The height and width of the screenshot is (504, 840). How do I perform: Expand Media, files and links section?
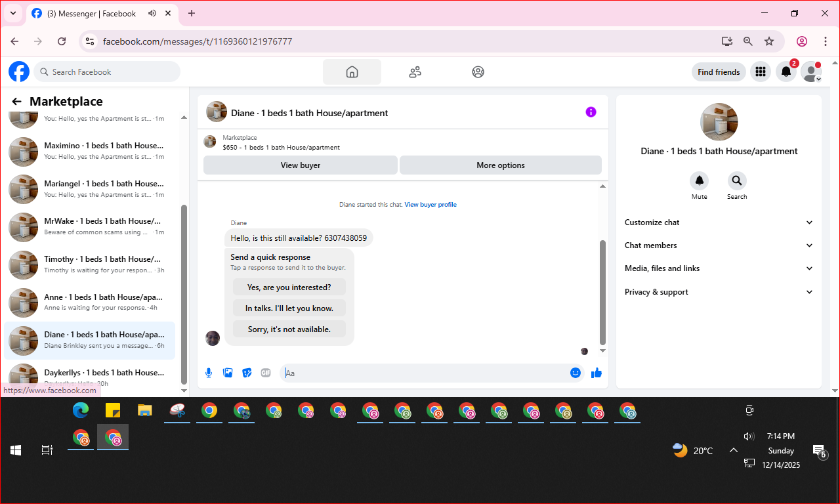pyautogui.click(x=719, y=268)
